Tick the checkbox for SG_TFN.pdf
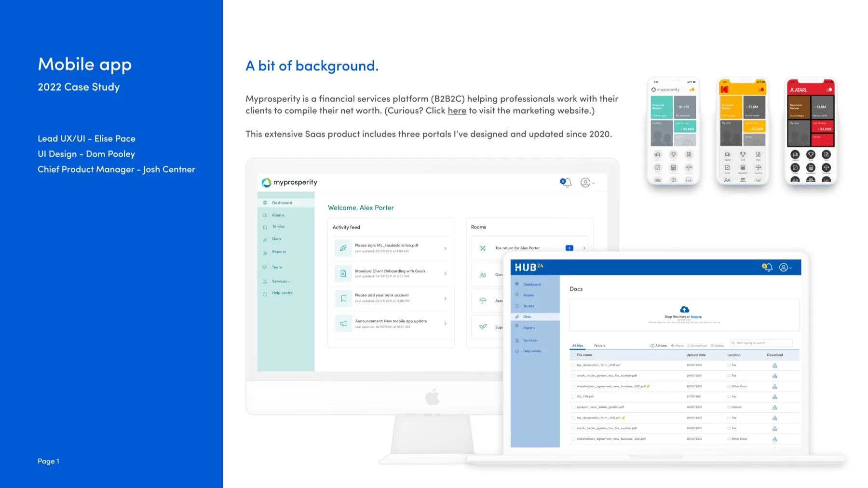The image size is (868, 488). coord(573,397)
